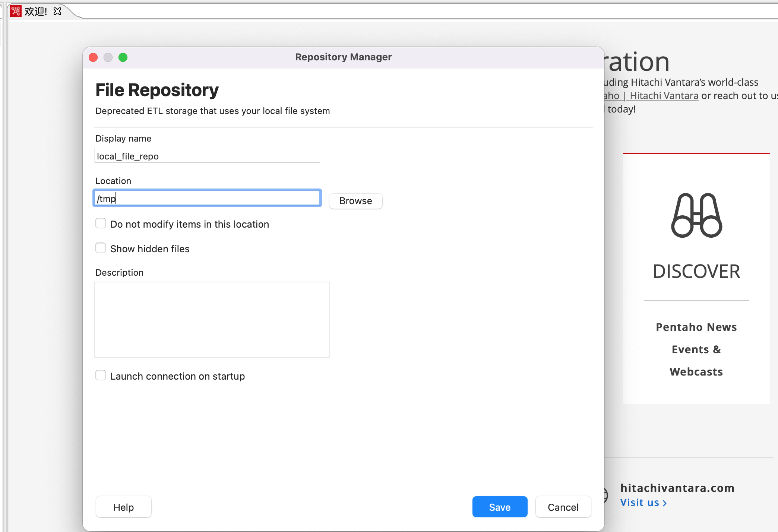
Task: Click the gray minimize window button
Action: click(108, 57)
